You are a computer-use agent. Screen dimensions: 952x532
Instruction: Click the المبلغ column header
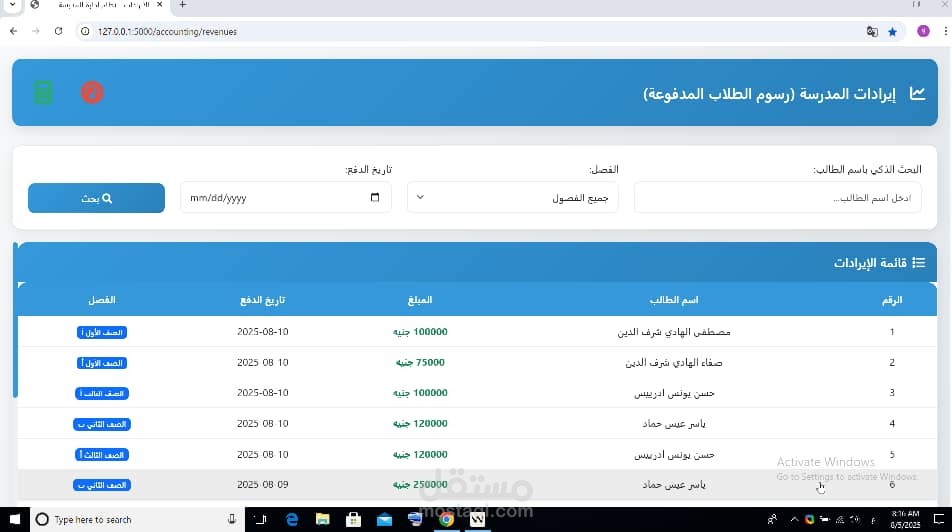420,300
